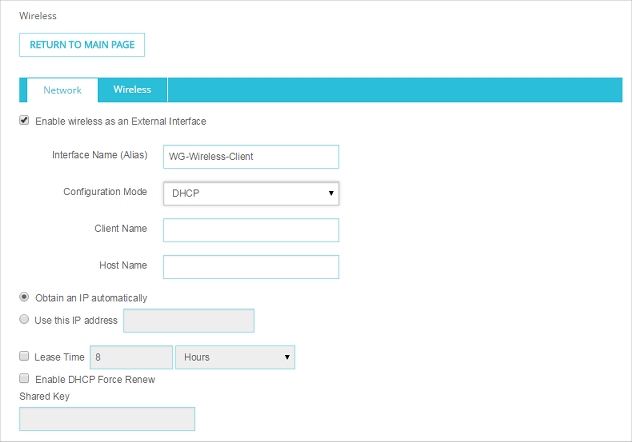Switch to the Network tab

[62, 90]
